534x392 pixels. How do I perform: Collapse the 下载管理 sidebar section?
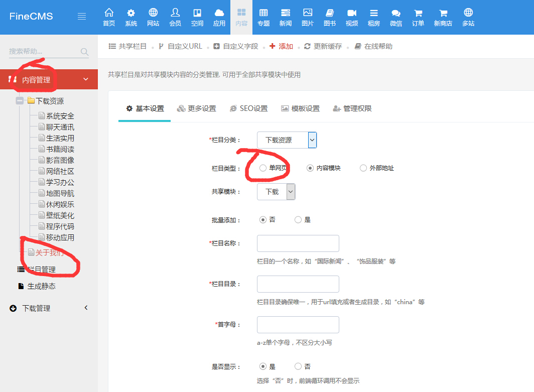[x=86, y=308]
